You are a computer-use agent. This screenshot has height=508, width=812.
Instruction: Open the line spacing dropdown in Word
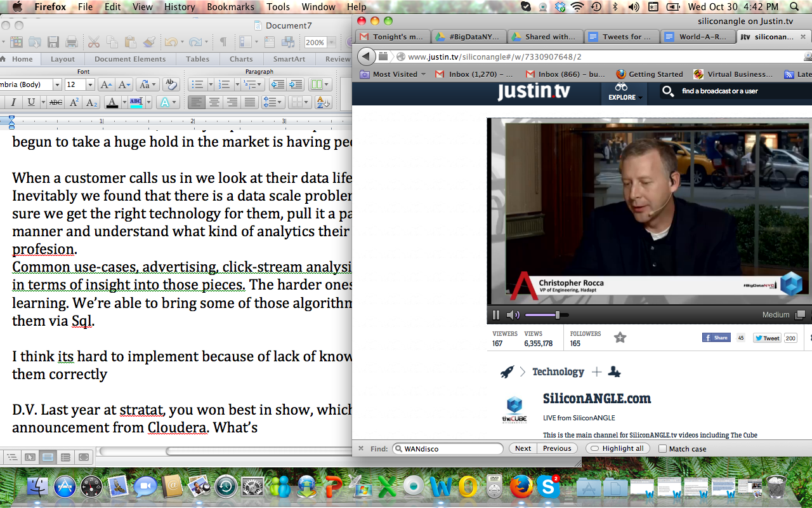[273, 102]
